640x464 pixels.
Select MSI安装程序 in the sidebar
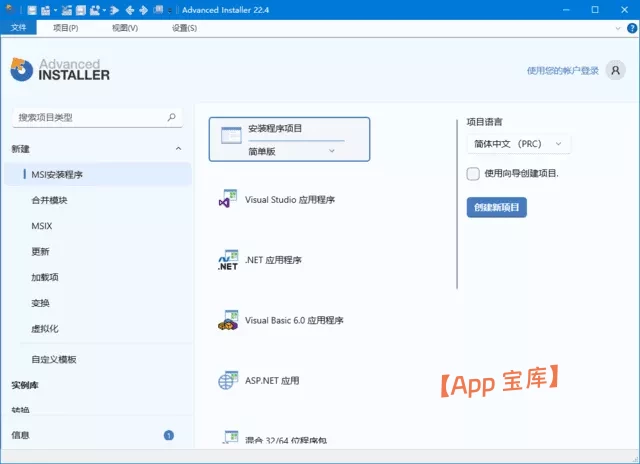98,175
